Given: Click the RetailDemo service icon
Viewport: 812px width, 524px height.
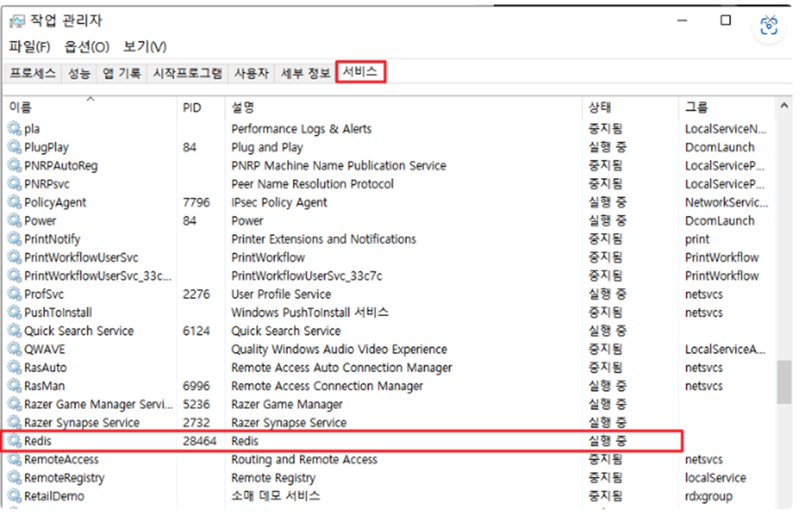Looking at the screenshot, I should click(x=15, y=496).
